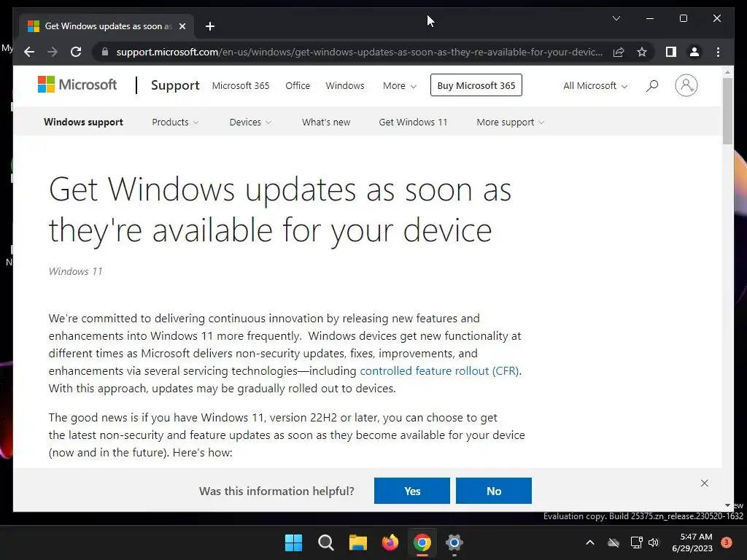Viewport: 747px width, 560px height.
Task: Open Chrome three-dot menu
Action: [718, 52]
